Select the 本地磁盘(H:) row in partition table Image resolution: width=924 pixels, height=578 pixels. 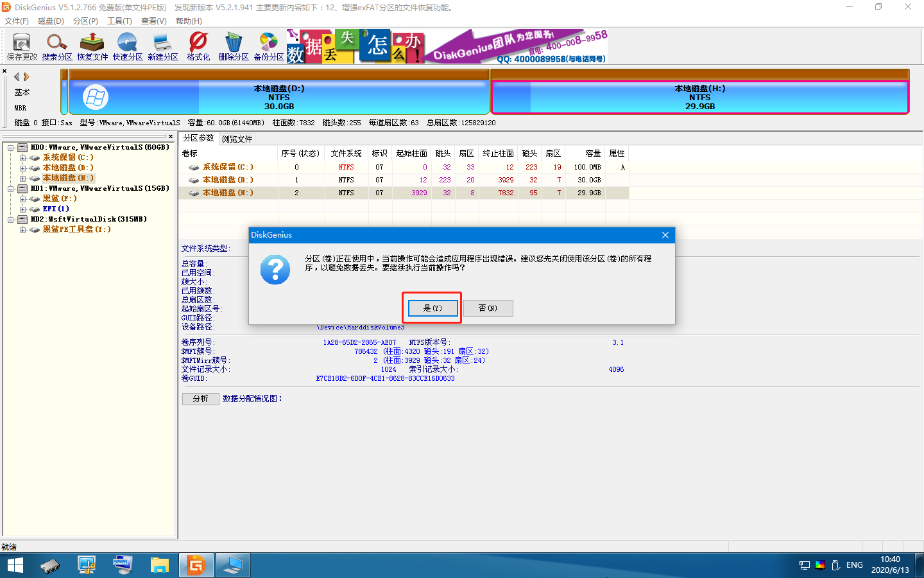coord(404,193)
